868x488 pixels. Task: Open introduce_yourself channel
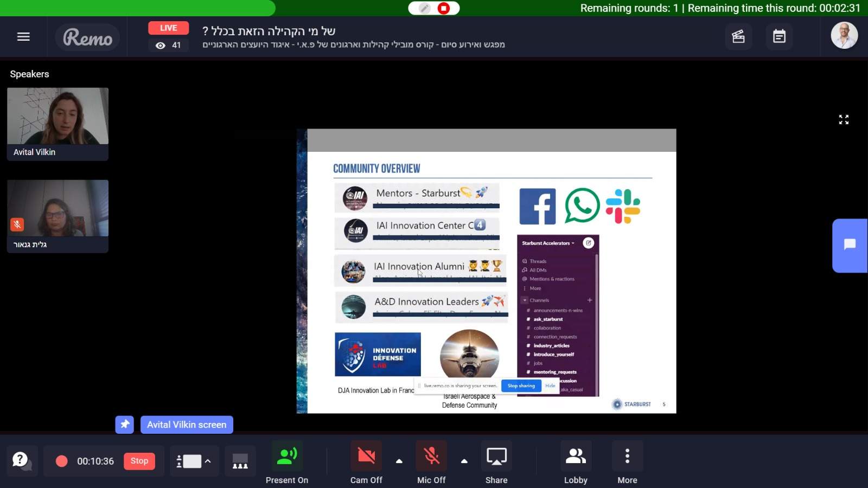point(553,355)
